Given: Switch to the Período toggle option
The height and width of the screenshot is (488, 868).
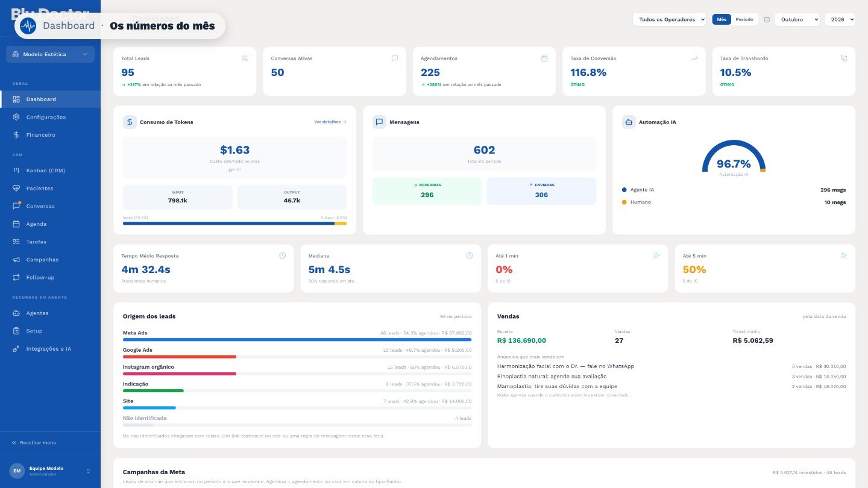Looking at the screenshot, I should (x=744, y=19).
